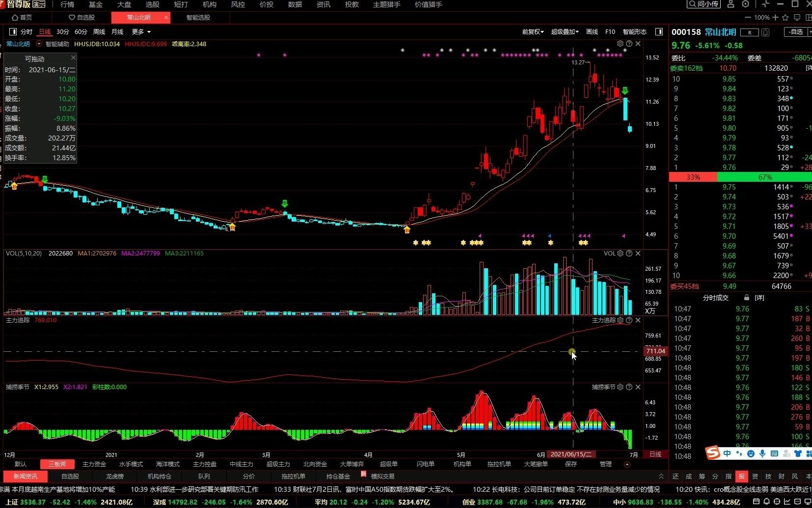This screenshot has height=508, width=812.
Task: Open the 模拟交易 bottom tab
Action: [x=382, y=477]
